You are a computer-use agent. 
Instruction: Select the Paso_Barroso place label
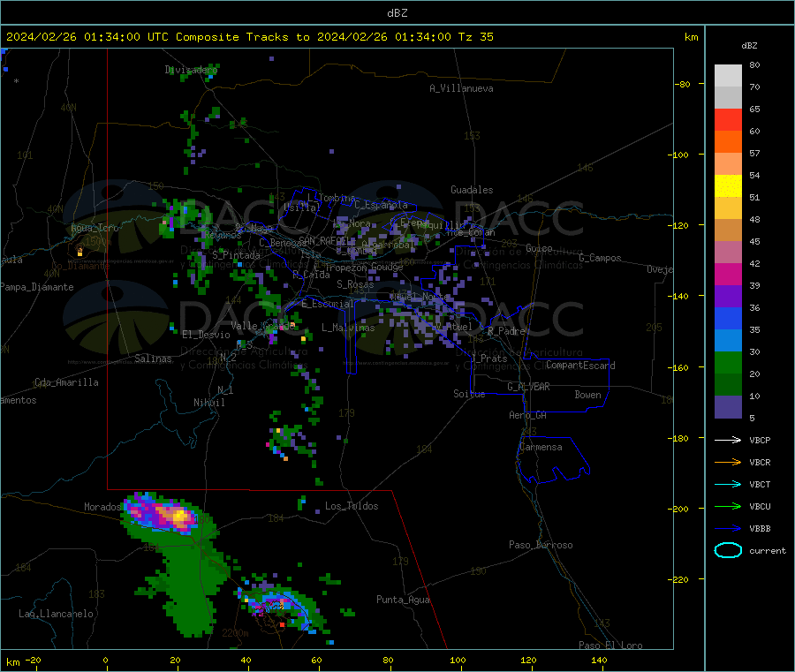point(541,545)
